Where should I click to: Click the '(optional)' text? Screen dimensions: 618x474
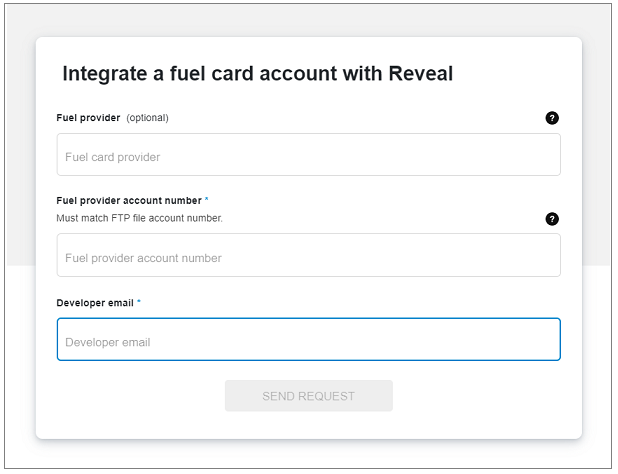point(147,118)
